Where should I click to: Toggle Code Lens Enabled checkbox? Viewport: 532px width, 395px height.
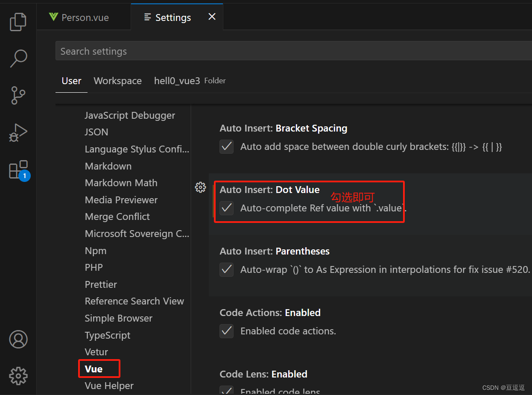pyautogui.click(x=227, y=390)
